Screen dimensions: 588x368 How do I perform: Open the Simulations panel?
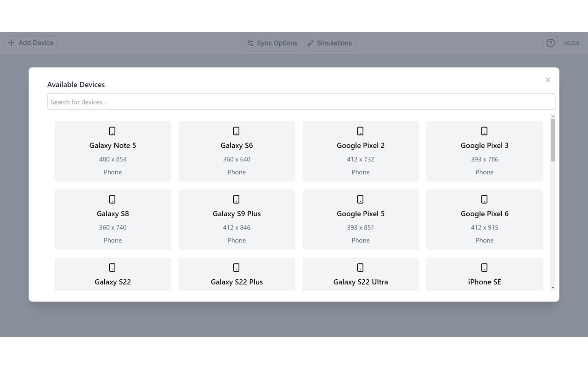pyautogui.click(x=330, y=43)
